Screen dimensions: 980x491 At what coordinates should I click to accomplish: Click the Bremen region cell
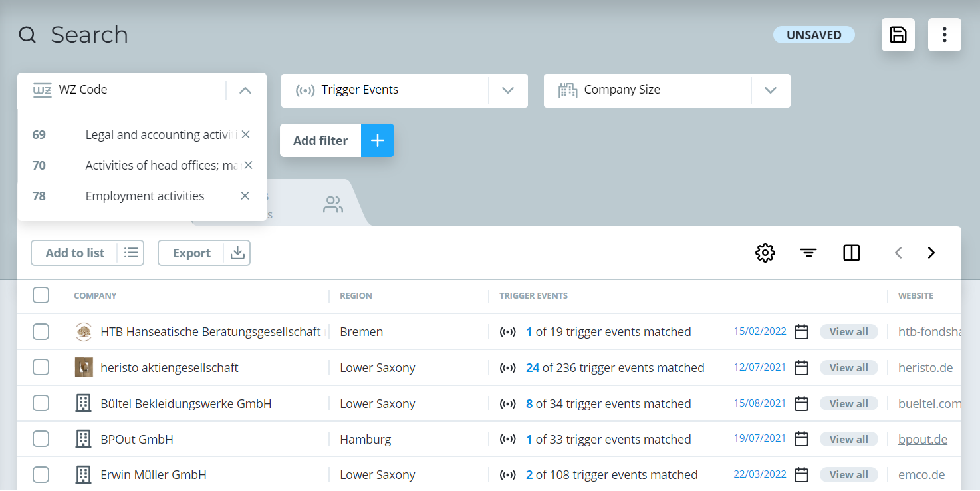[x=361, y=331]
